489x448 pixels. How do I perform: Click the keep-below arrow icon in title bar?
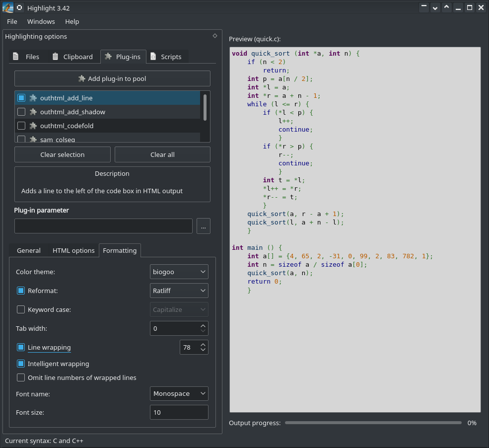[x=435, y=8]
